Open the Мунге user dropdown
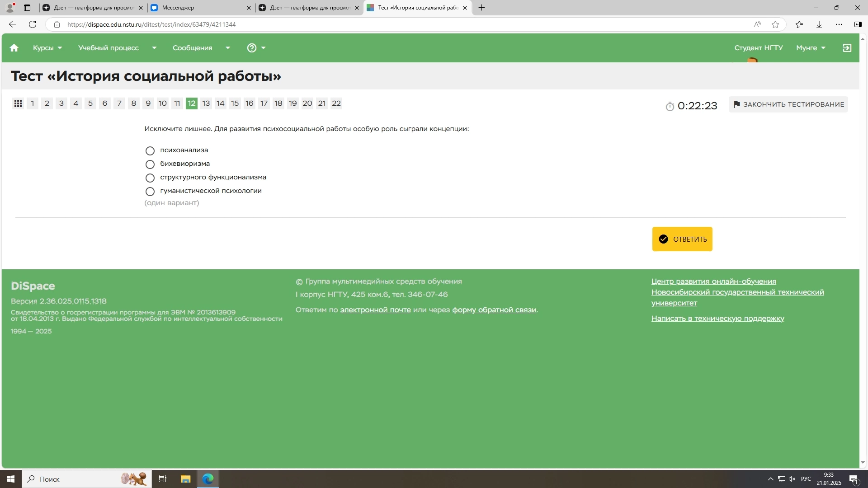Viewport: 868px width, 488px height. pos(811,48)
